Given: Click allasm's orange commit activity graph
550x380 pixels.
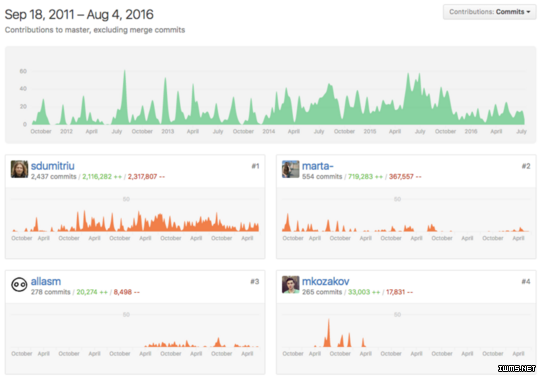Looking at the screenshot, I should (202, 342).
